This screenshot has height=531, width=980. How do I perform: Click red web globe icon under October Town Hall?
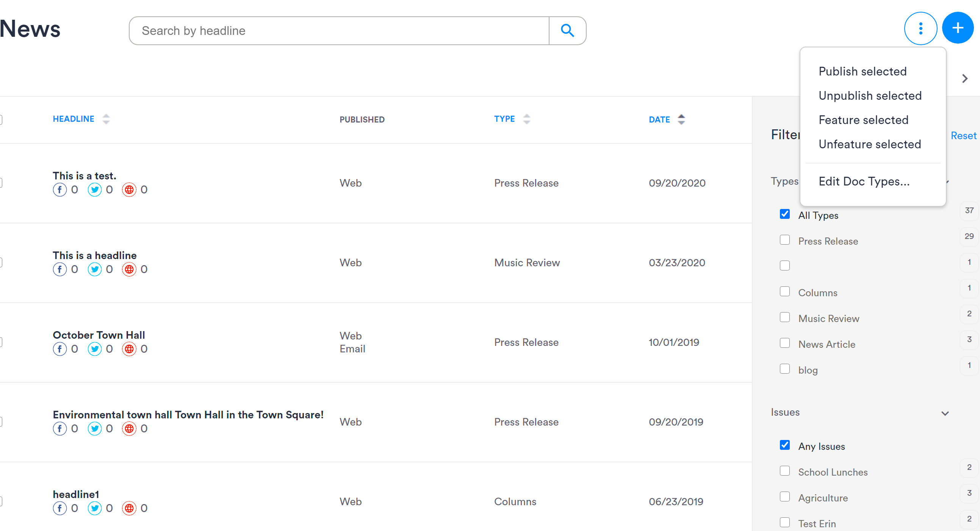pyautogui.click(x=129, y=349)
